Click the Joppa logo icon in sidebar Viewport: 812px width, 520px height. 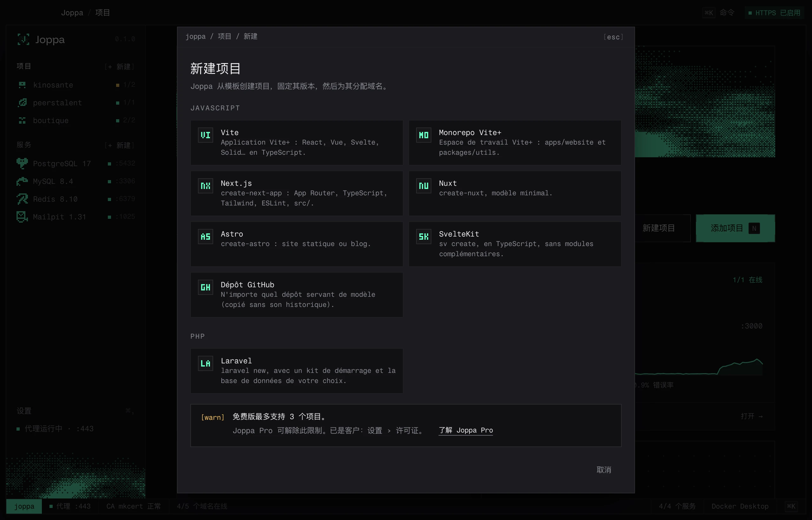coord(23,40)
